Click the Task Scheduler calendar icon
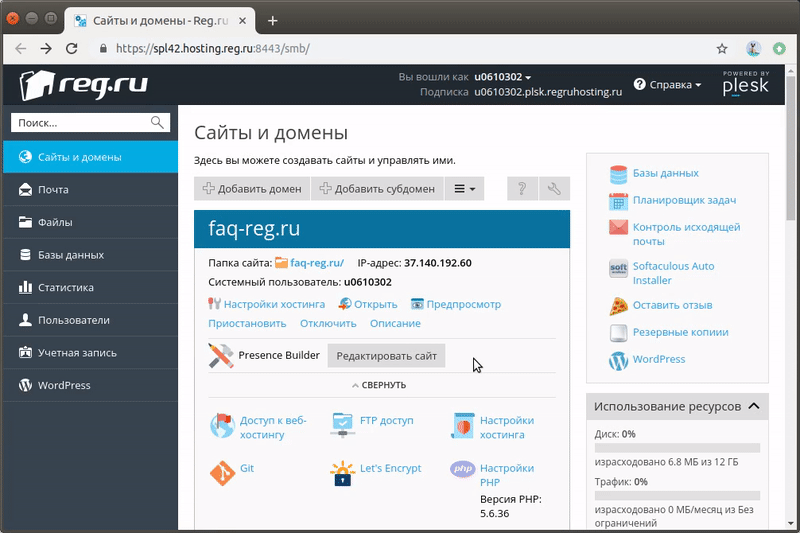This screenshot has height=533, width=800. pos(618,201)
